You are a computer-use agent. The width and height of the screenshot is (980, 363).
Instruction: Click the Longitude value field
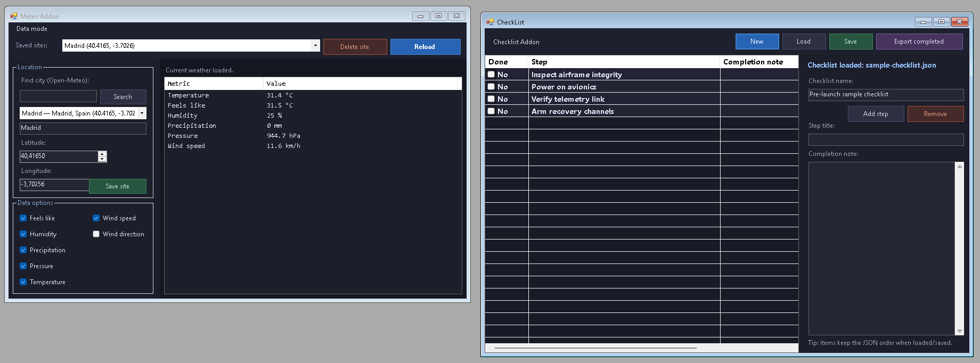54,185
